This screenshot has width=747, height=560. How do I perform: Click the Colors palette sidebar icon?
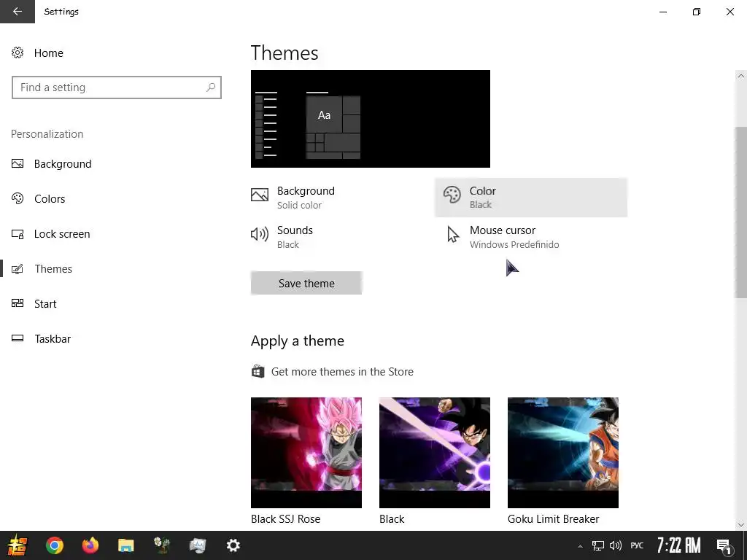coord(18,198)
